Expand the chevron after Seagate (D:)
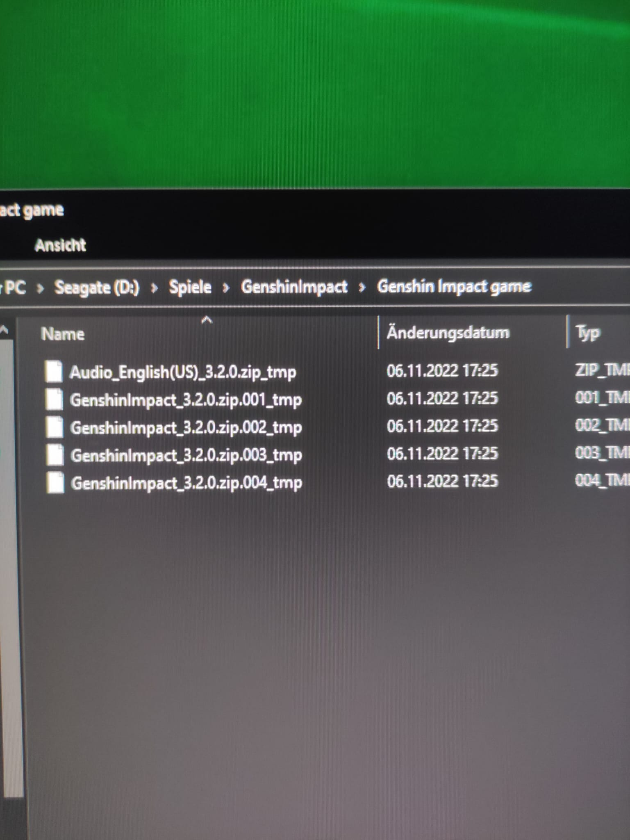 155,288
